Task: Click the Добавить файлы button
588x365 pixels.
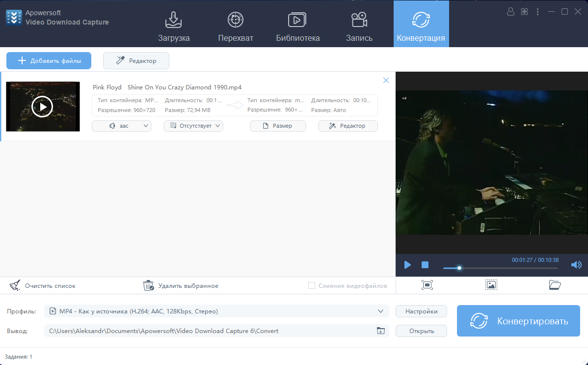Action: tap(49, 61)
